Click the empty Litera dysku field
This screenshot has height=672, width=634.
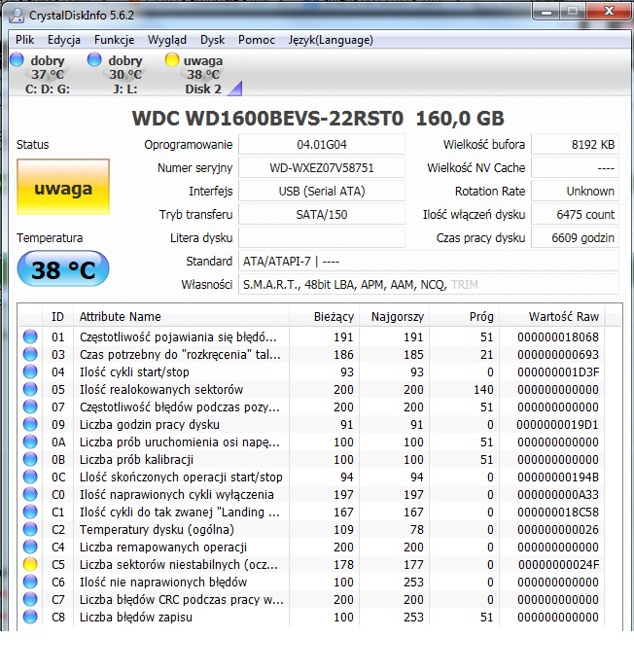point(321,237)
